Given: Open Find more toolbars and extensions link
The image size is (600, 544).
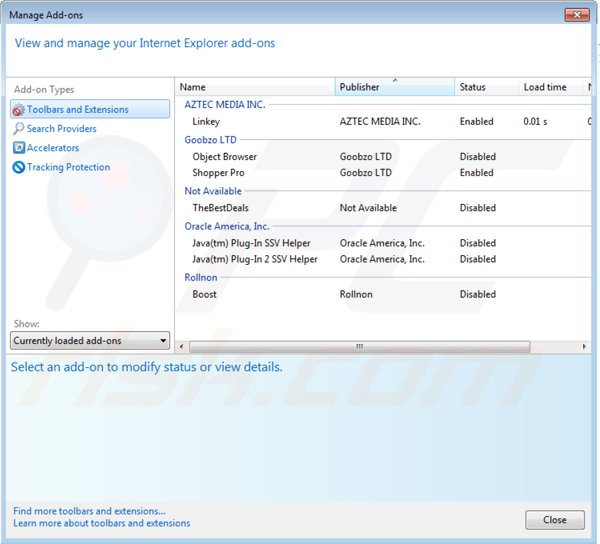Looking at the screenshot, I should (x=89, y=511).
